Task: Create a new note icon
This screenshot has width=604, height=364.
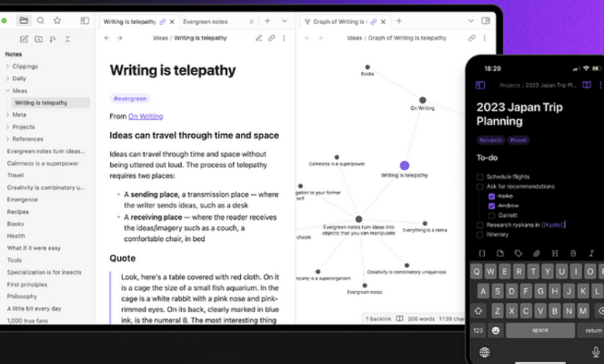Action: [x=24, y=39]
